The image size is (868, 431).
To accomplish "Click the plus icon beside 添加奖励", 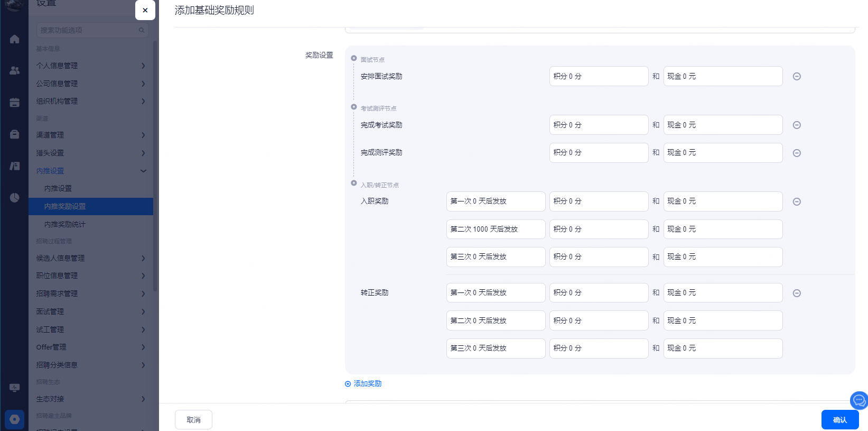I will 348,384.
